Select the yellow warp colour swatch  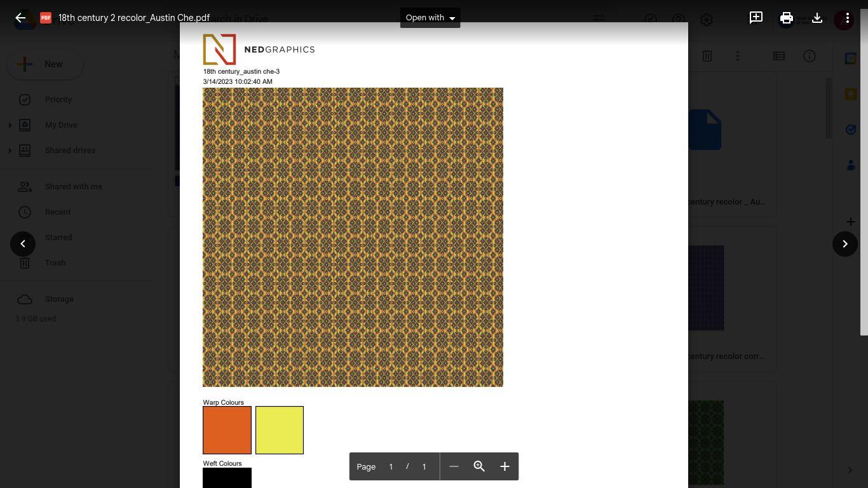click(280, 430)
